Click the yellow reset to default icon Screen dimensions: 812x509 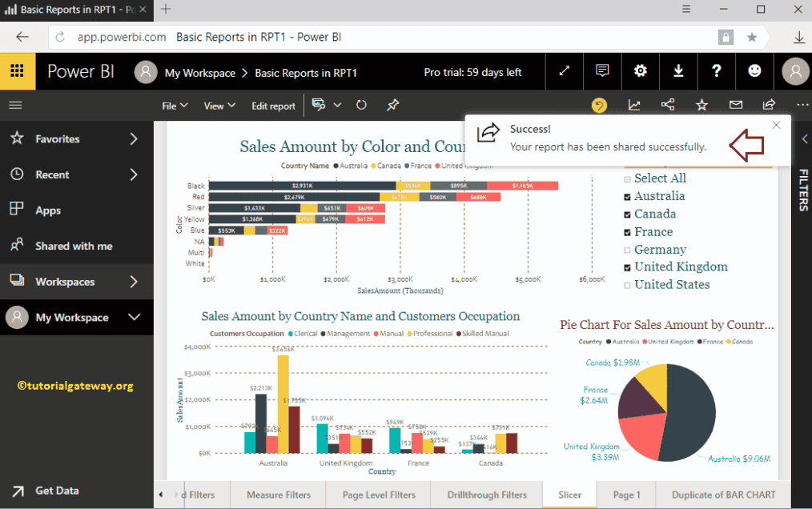pos(599,106)
